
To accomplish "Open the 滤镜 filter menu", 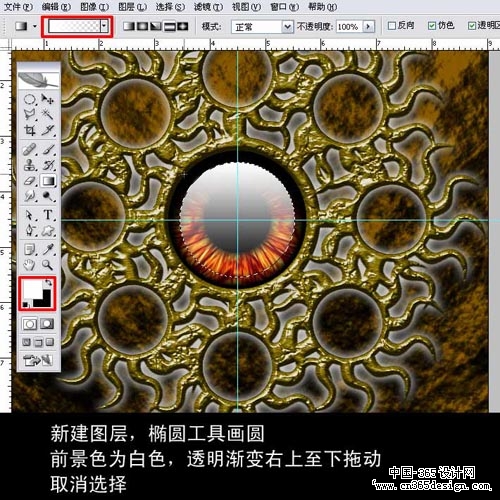I will pos(208,7).
